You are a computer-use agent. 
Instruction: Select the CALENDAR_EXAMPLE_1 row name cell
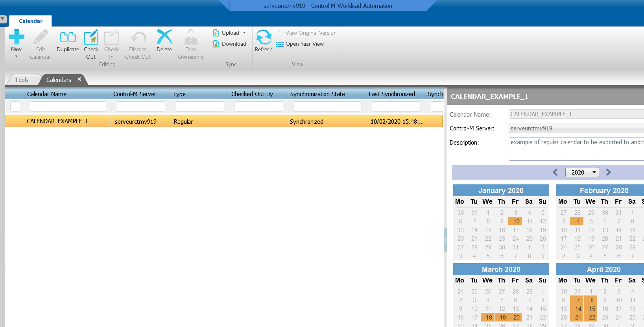(x=68, y=121)
